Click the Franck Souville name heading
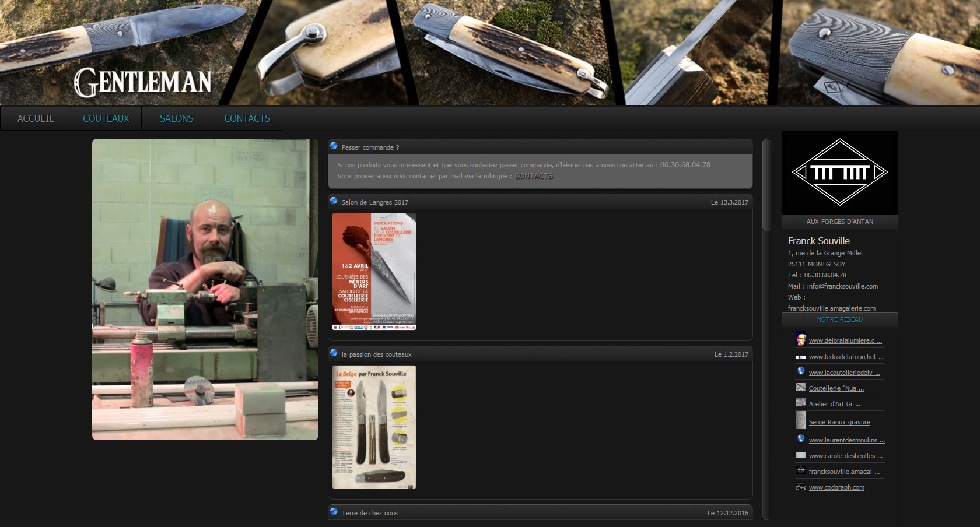The width and height of the screenshot is (980, 527). click(x=818, y=241)
